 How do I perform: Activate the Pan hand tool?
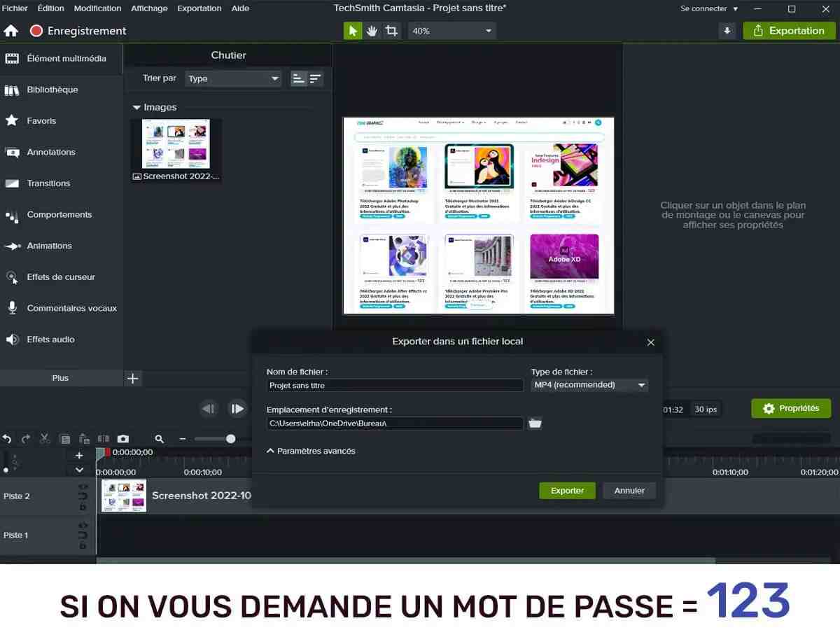[372, 31]
